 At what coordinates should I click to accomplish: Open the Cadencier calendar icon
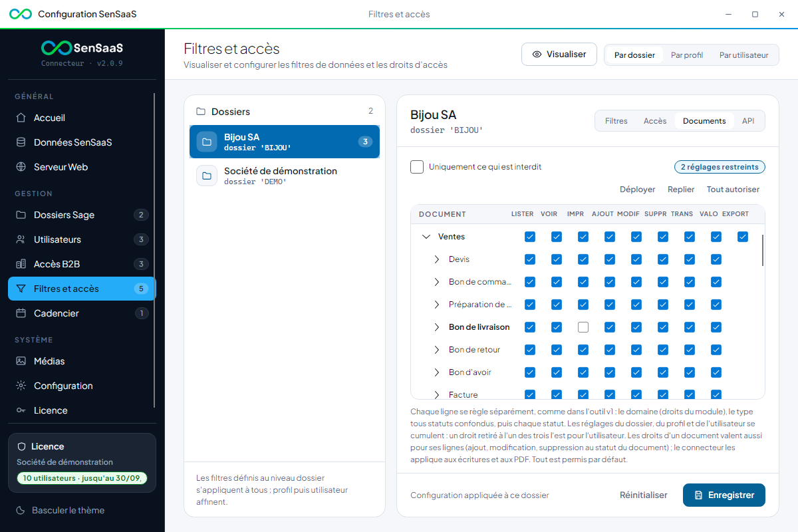coord(21,313)
